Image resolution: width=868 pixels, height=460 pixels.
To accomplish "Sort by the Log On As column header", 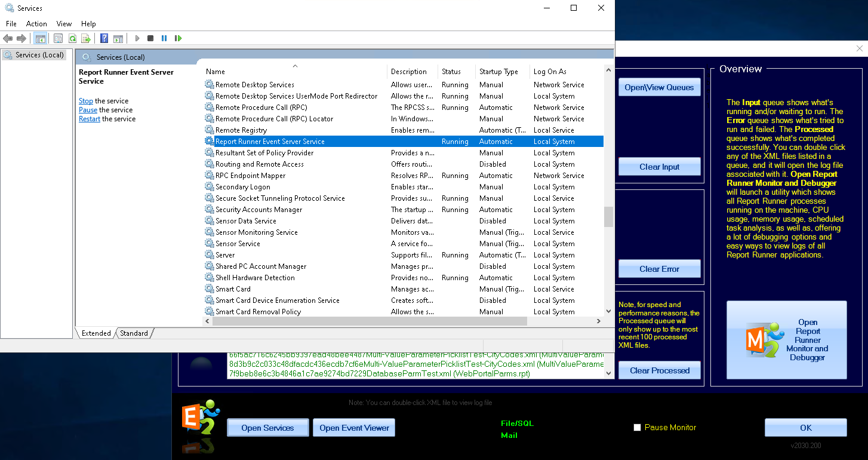I will click(567, 72).
